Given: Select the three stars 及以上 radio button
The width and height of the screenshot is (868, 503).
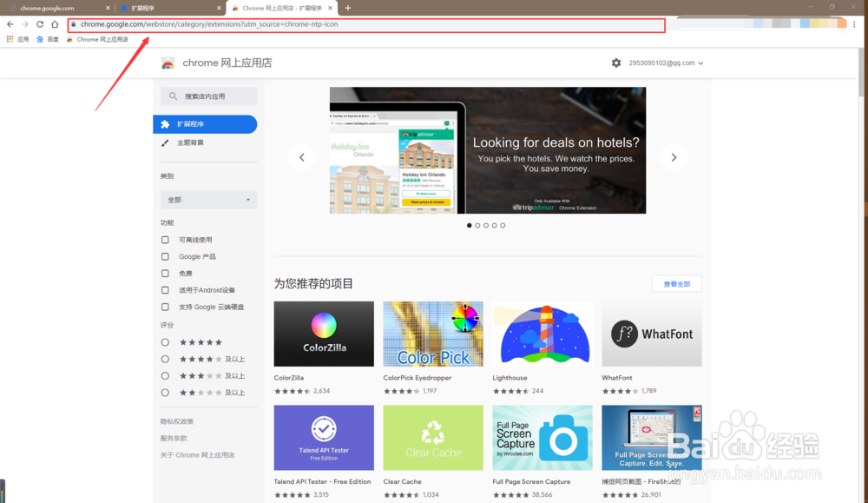Looking at the screenshot, I should coord(165,375).
